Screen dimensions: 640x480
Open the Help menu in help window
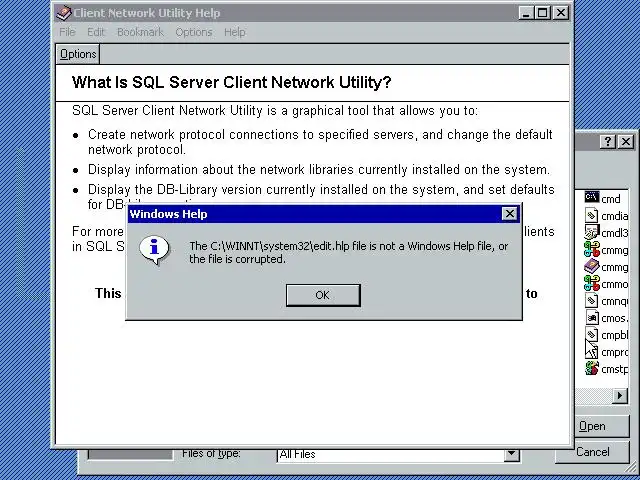[235, 32]
